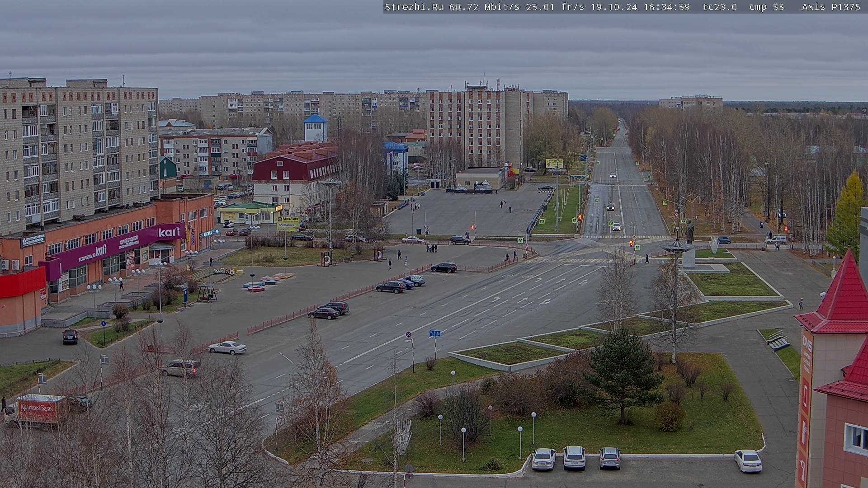Click the white kari sign on the building corner
Screen dimensions: 868x488
point(169,232)
